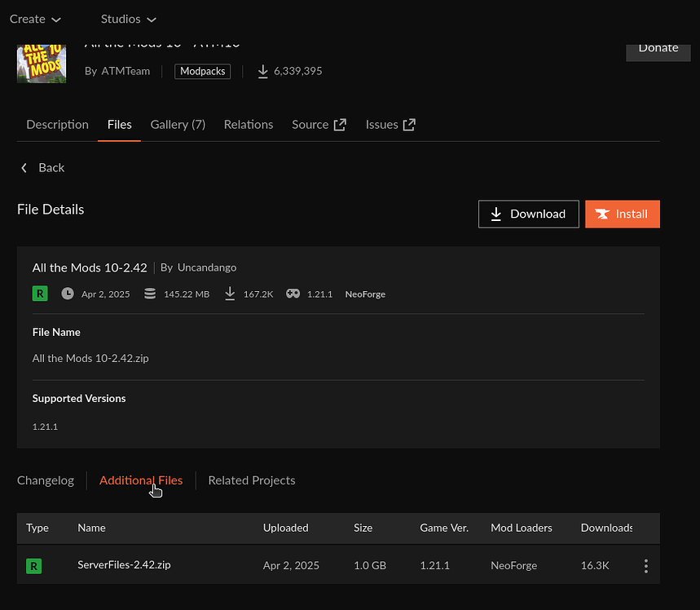Expand the Create menu dropdown
The height and width of the screenshot is (610, 700).
[34, 19]
